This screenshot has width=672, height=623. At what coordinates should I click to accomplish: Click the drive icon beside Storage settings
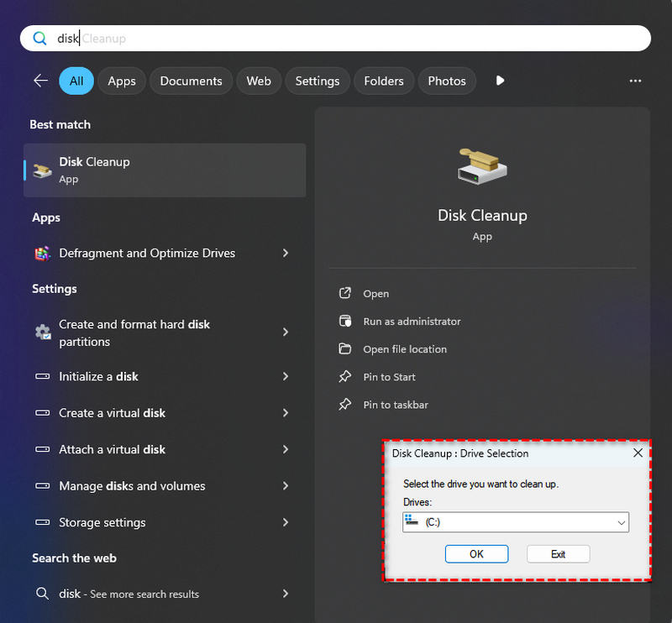coord(43,522)
